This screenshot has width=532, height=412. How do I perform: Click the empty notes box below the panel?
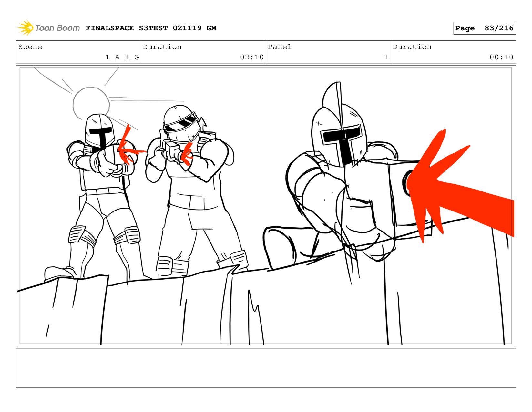point(266,368)
